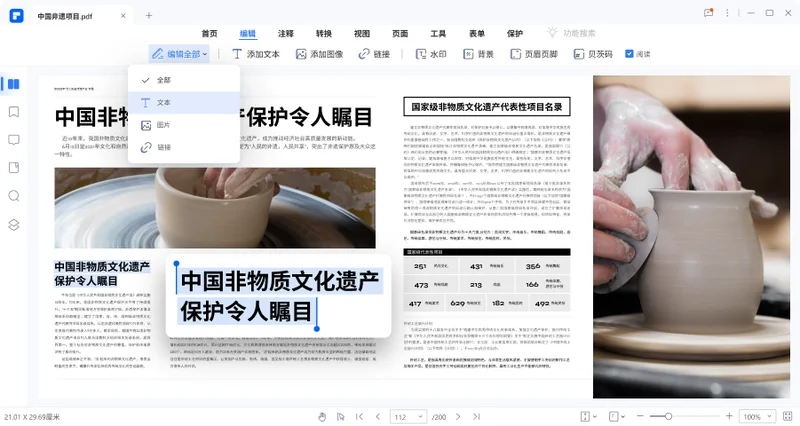Screen dimensions: 800x426
Task: Click the 贝茨码 Bates number tool
Action: pyautogui.click(x=593, y=54)
